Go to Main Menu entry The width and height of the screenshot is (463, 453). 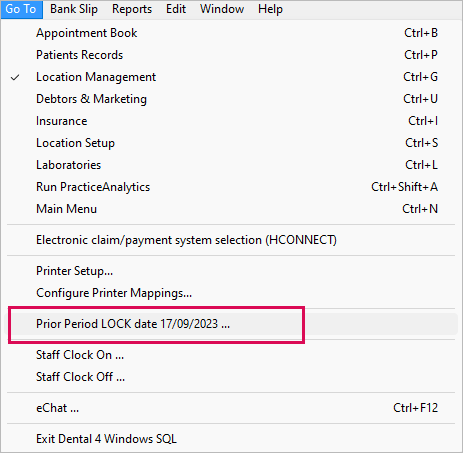pos(232,209)
